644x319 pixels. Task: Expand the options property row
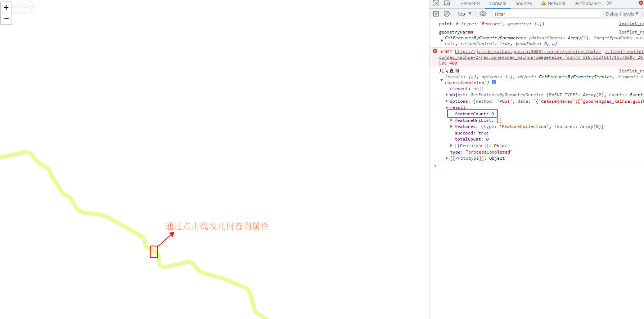tap(447, 101)
